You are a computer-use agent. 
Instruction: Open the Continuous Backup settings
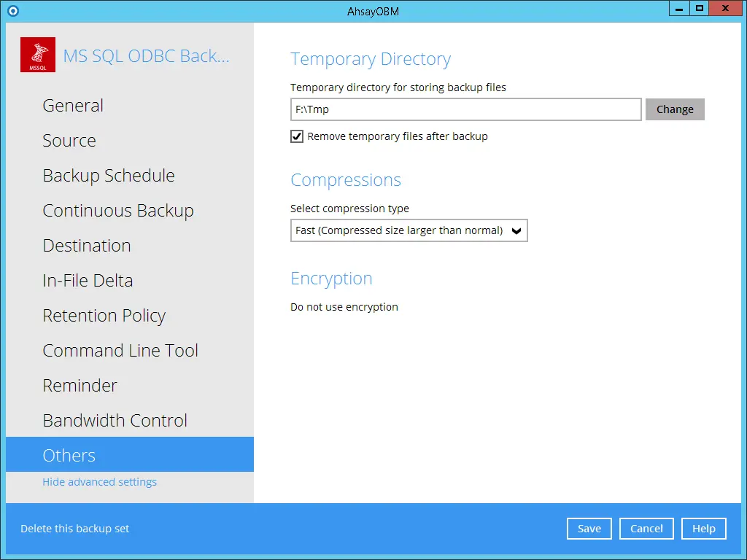pos(117,210)
